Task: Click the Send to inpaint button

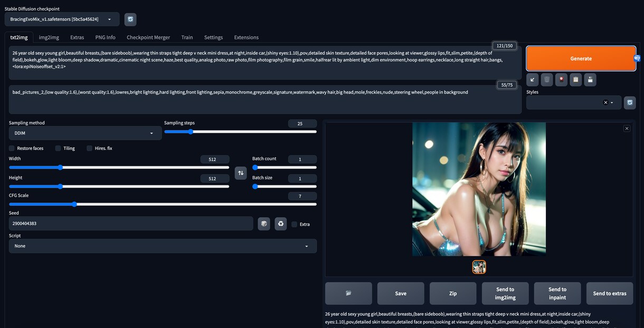Action: [557, 293]
